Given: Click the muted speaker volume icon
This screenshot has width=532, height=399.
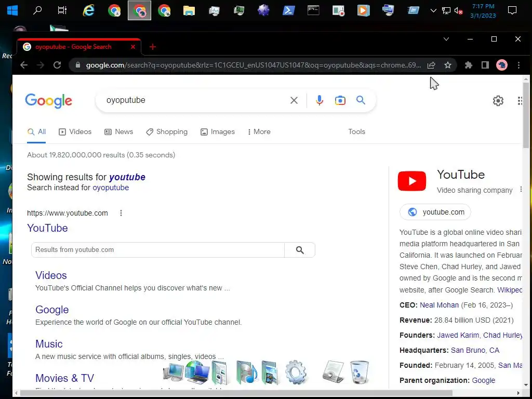Looking at the screenshot, I should click(x=458, y=11).
